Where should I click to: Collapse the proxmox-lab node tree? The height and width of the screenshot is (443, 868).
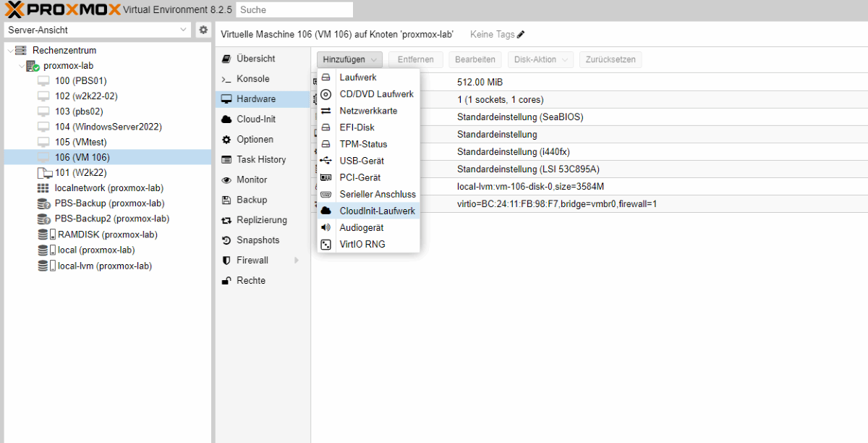tap(22, 66)
